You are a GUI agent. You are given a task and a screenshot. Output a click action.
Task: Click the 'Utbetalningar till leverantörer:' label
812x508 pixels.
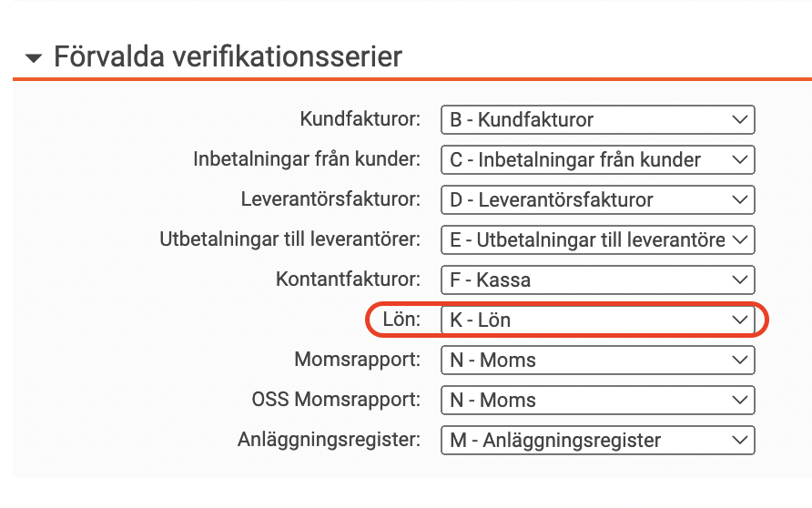point(290,240)
